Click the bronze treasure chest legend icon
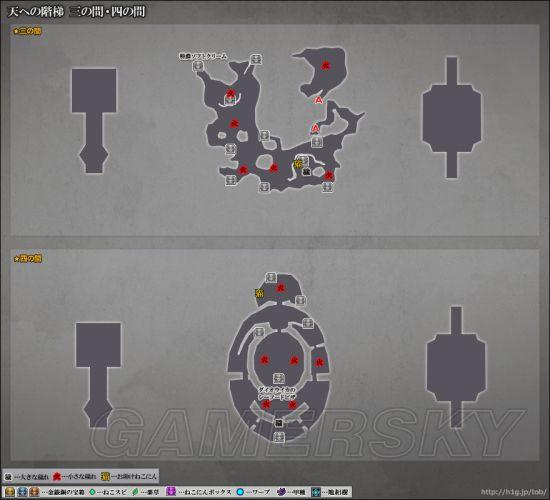 pyautogui.click(x=34, y=492)
